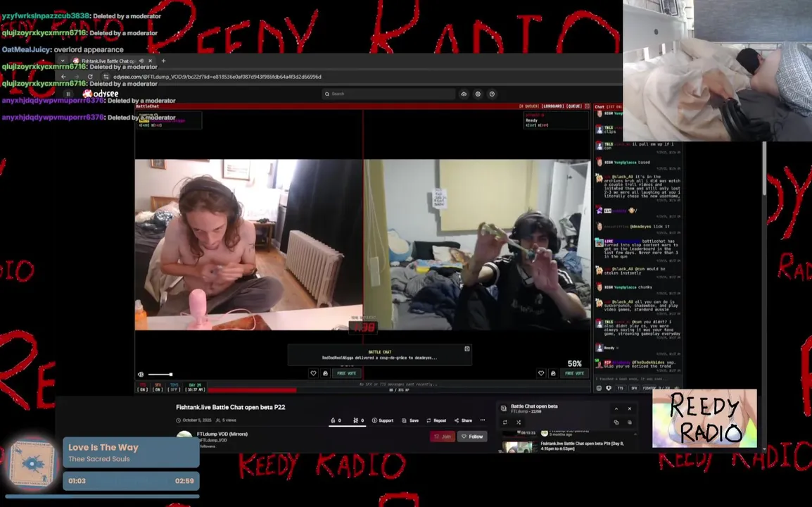Toggle the Odysee sidebar menu icon
Viewport: 812px width, 507px height.
[x=68, y=94]
